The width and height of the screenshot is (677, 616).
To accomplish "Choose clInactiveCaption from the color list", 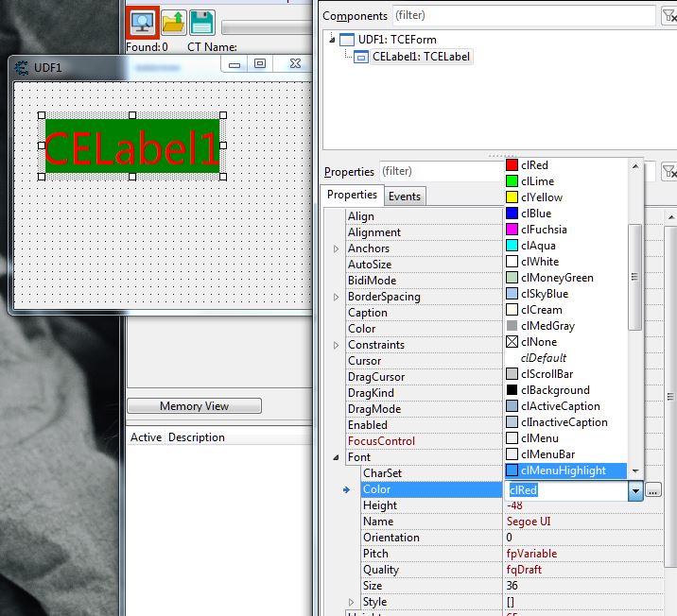I will pyautogui.click(x=565, y=422).
